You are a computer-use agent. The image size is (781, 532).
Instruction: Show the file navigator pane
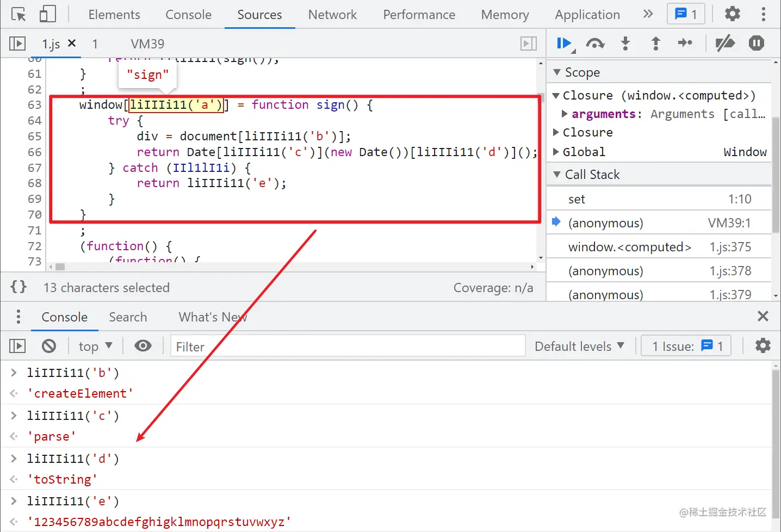[17, 44]
